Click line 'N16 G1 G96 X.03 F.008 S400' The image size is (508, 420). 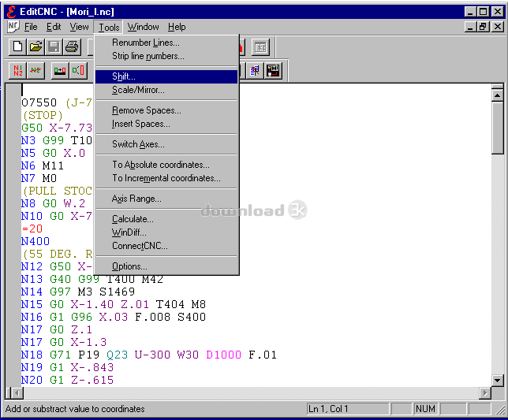(x=114, y=317)
